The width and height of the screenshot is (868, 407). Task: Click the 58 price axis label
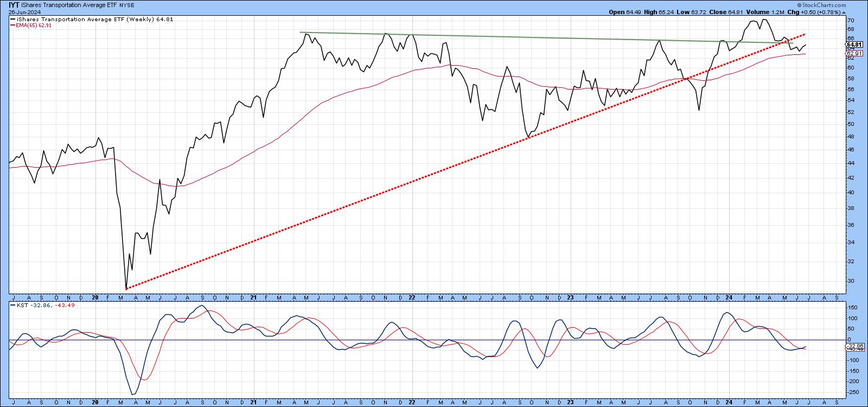click(850, 79)
